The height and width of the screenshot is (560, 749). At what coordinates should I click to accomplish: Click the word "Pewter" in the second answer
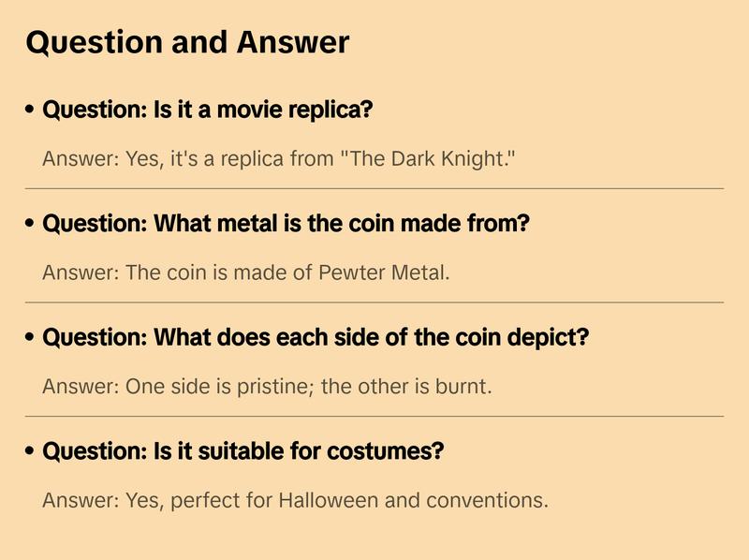[x=349, y=273]
